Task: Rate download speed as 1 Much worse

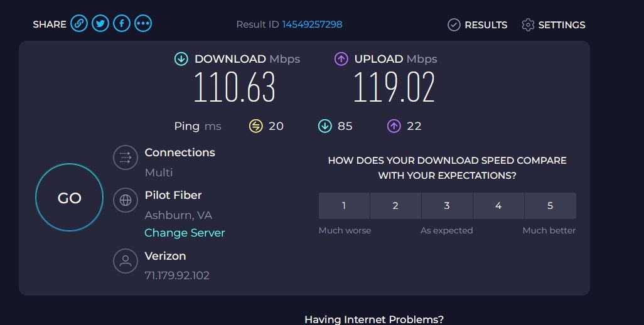Action: (x=344, y=206)
